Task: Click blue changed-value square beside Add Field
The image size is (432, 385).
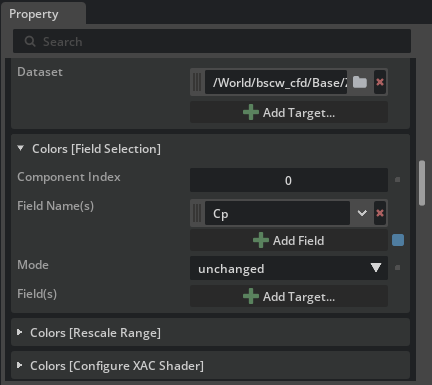Action: (x=398, y=240)
